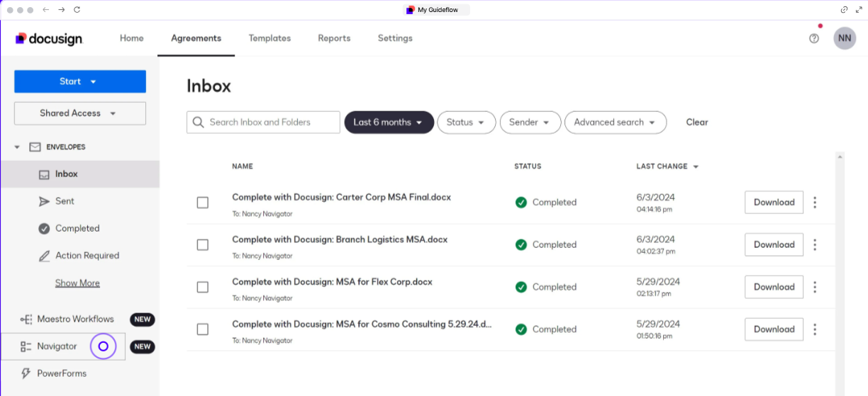Screen dimensions: 868x396
Task: Click the Search Inbox and Folders field
Action: pyautogui.click(x=263, y=122)
